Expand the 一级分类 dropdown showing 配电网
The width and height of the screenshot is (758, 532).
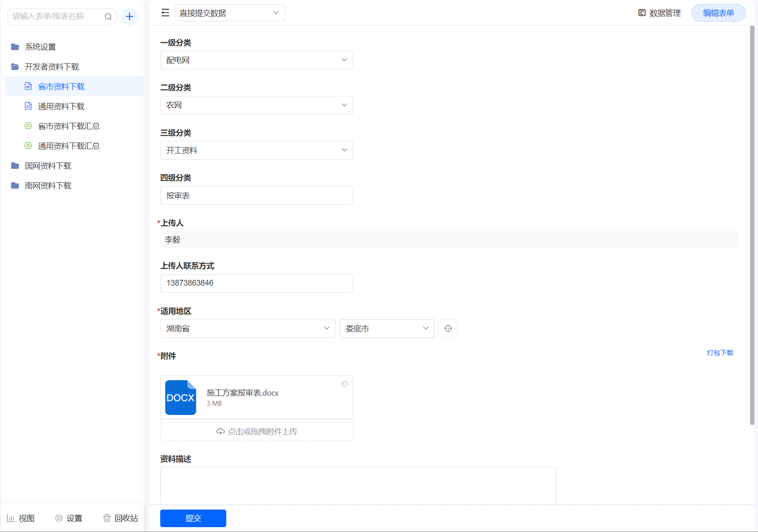(256, 60)
